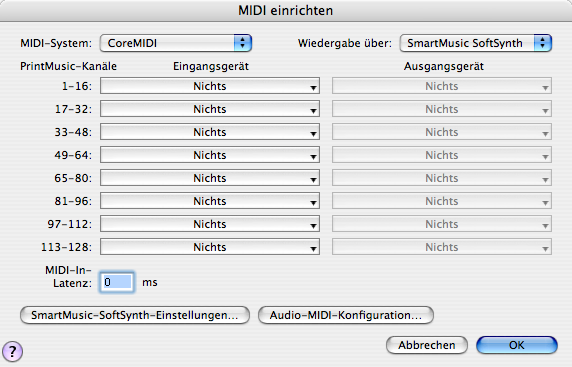
Task: Expand Eingangsgerät dropdown for channels 49-64
Action: coord(210,155)
